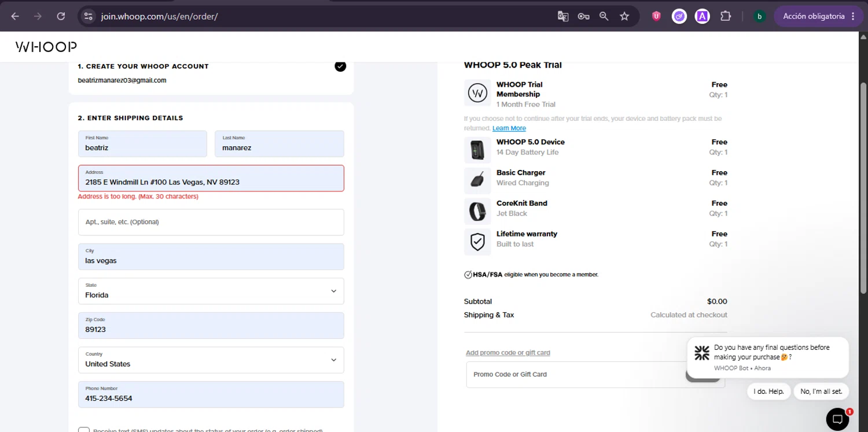Click the First Name field

142,144
